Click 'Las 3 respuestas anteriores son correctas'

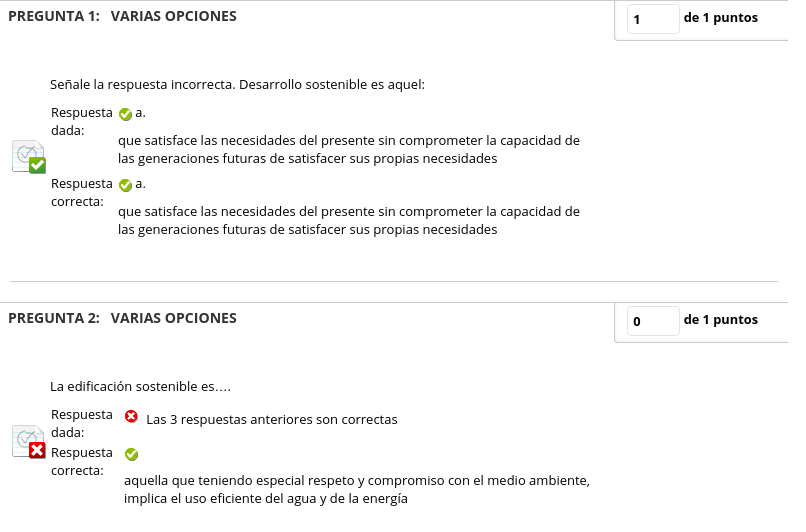pos(272,419)
